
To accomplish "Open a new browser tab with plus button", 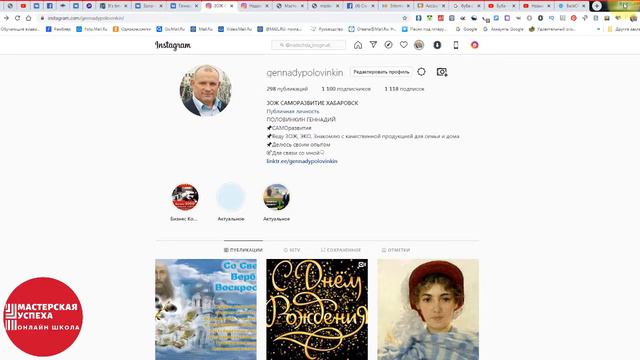I will [597, 6].
